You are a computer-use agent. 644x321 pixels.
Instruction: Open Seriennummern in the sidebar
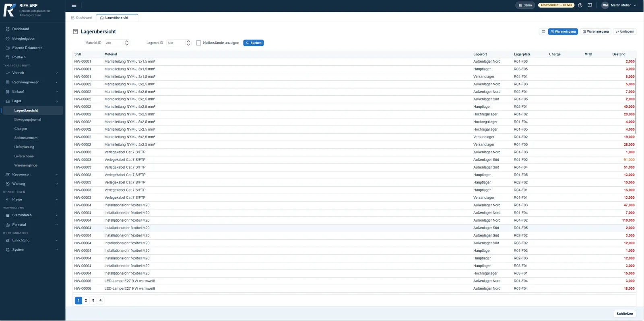[x=26, y=138]
